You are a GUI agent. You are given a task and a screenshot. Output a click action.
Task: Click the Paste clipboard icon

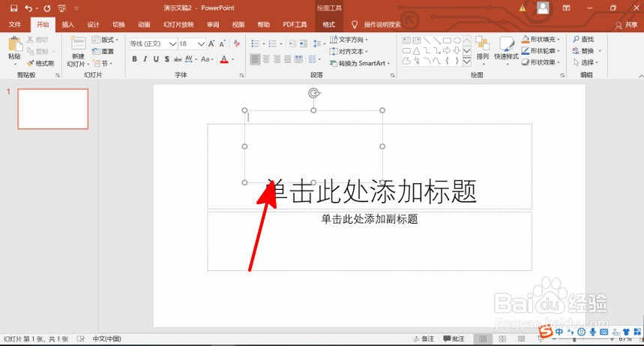(15, 45)
